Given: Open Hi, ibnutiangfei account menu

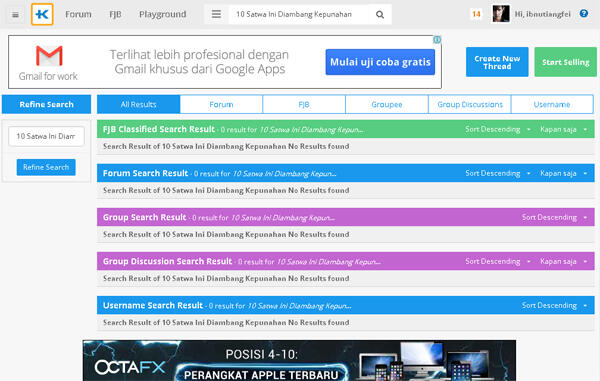Looking at the screenshot, I should (x=542, y=14).
